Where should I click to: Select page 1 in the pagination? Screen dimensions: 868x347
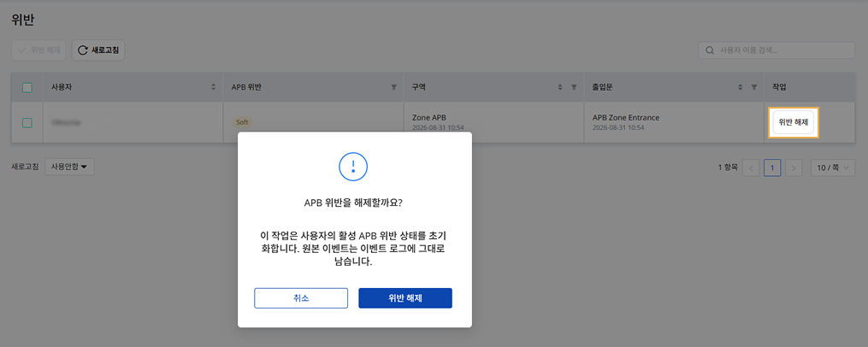[x=772, y=168]
